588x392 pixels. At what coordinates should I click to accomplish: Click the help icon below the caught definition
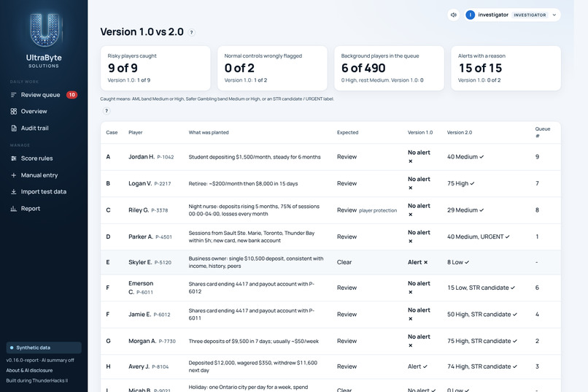107,111
